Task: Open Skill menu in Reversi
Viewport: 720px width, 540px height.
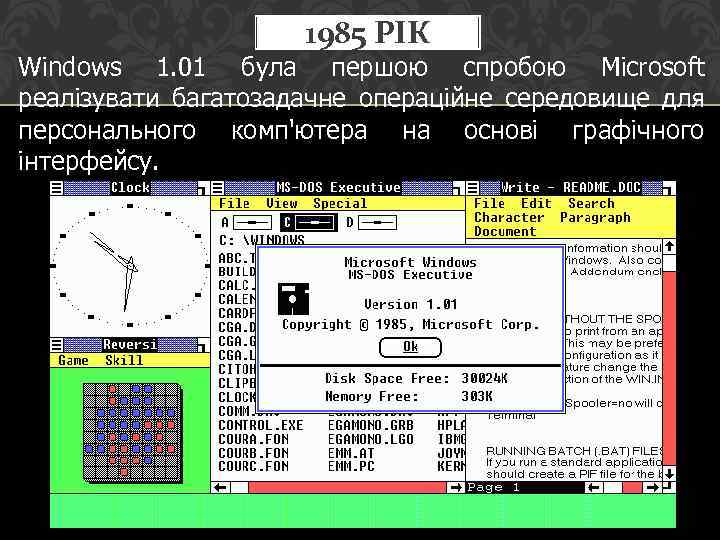Action: click(124, 360)
